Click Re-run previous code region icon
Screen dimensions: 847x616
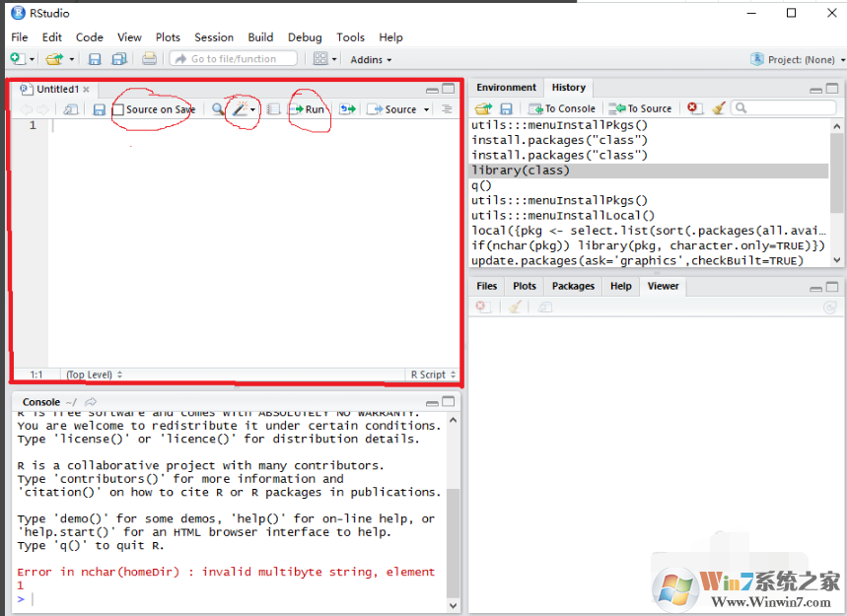[x=347, y=109]
